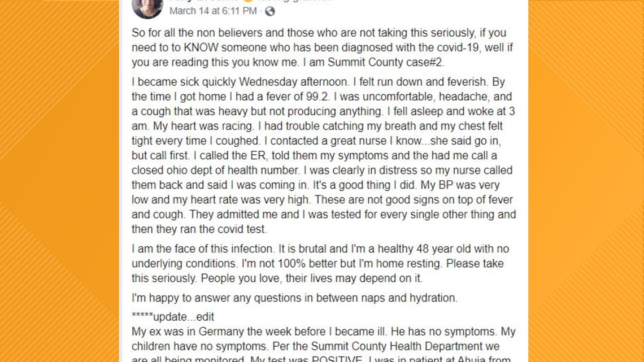644x362 pixels.
Task: Click the text 'Summit County case#2'
Action: pyautogui.click(x=385, y=62)
